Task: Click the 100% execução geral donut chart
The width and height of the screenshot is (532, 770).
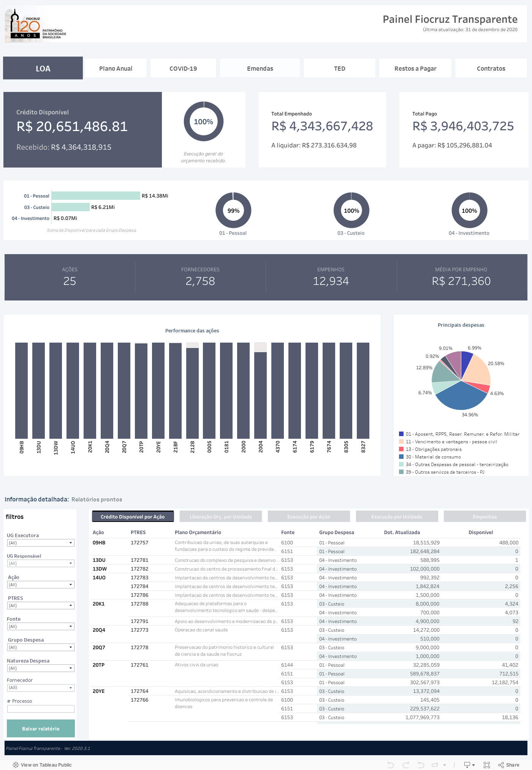Action: tap(204, 122)
